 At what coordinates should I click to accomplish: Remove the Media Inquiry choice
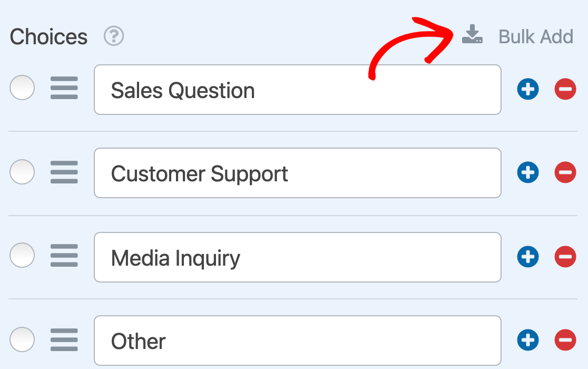click(x=565, y=257)
